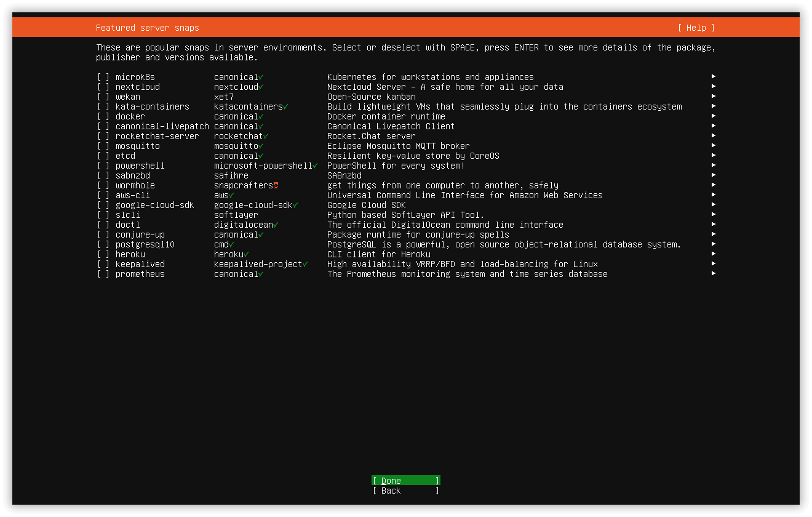Check the postgresql10 snap checkbox
The width and height of the screenshot is (812, 517).
point(103,244)
